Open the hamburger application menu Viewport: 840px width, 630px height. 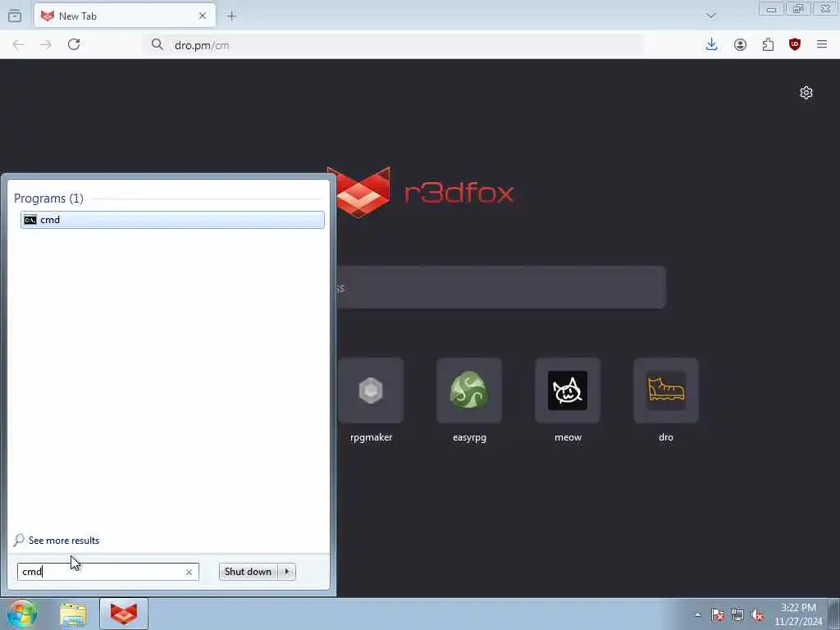tap(822, 44)
